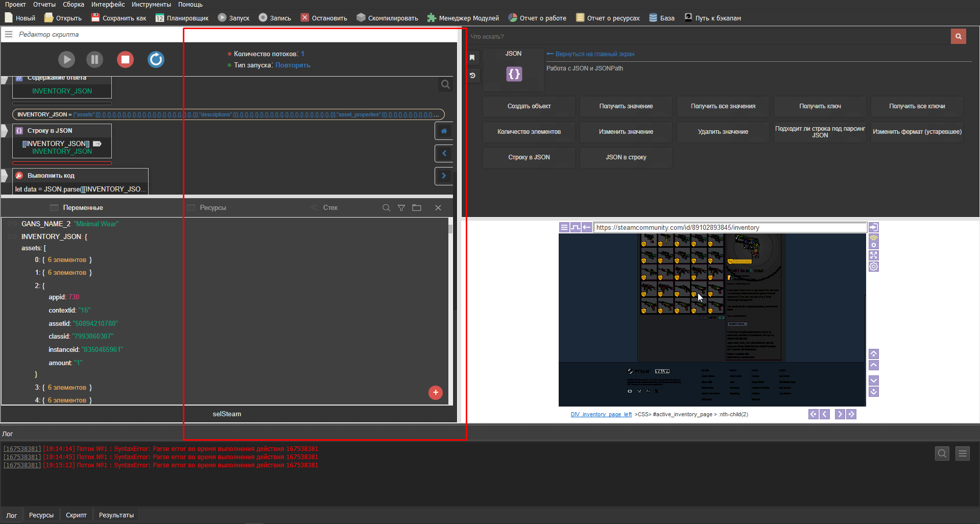Switch to the Результаты tab
Image resolution: width=980 pixels, height=524 pixels.
click(116, 515)
